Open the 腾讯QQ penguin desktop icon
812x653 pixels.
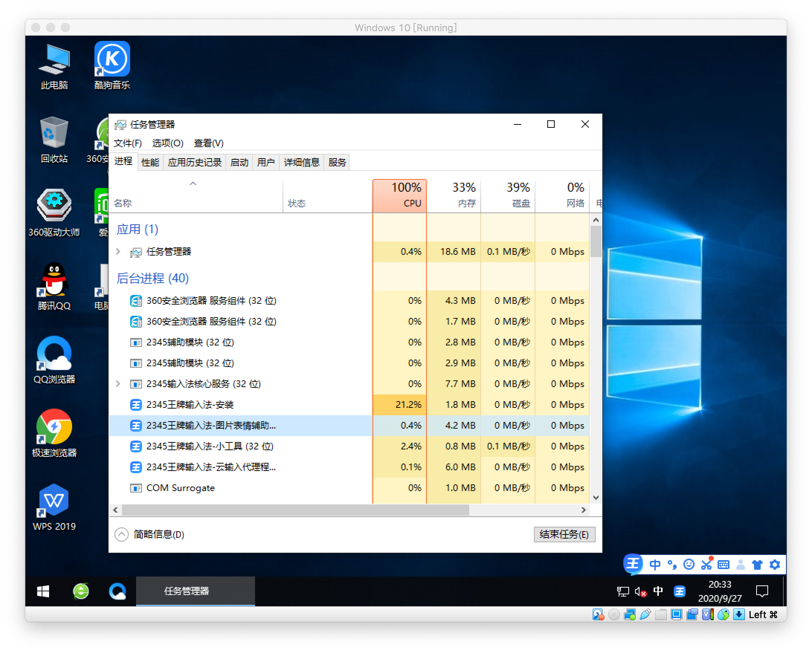pos(54,280)
